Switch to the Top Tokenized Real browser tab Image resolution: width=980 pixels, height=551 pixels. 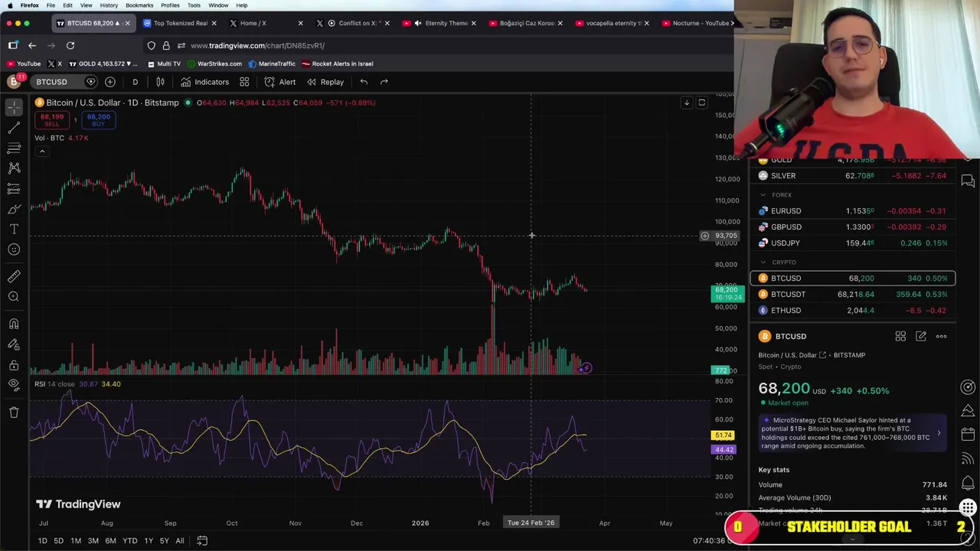[181, 23]
